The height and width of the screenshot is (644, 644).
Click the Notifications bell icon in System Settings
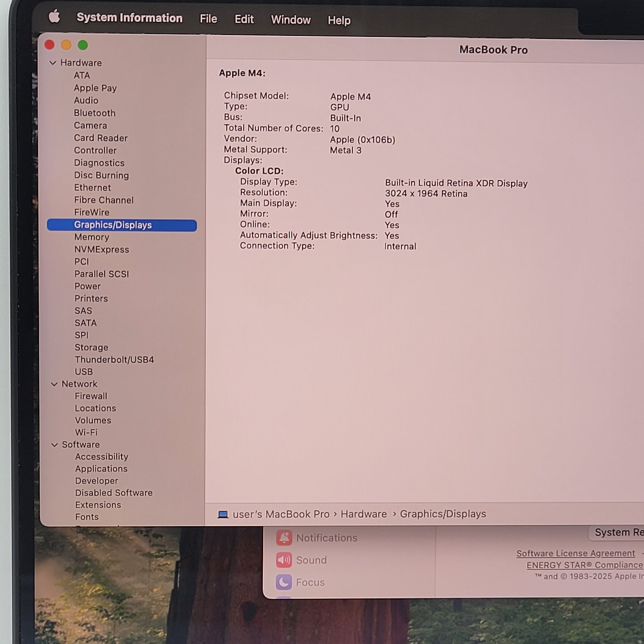coord(284,538)
